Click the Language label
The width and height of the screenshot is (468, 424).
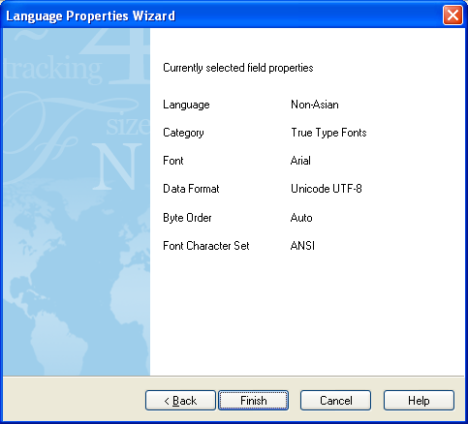(x=186, y=105)
